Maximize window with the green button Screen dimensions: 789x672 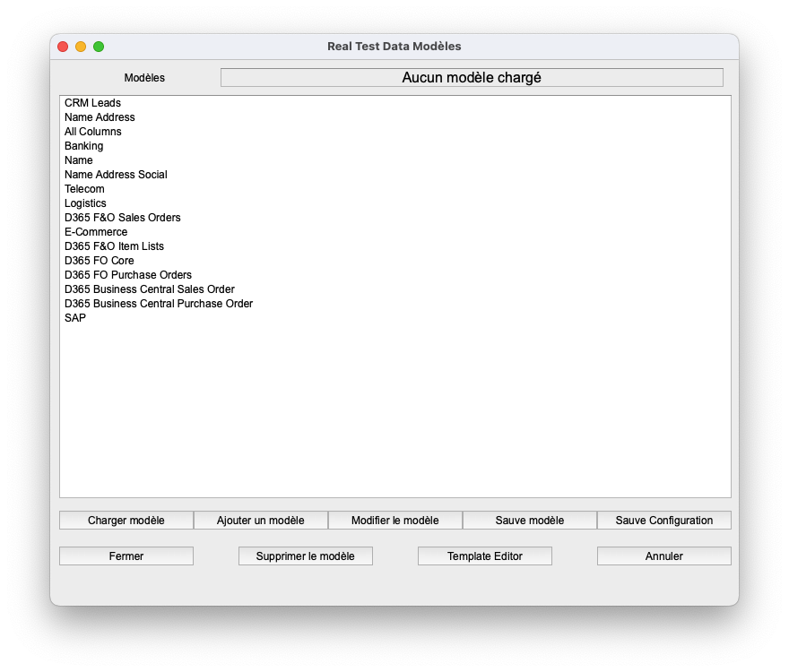point(99,47)
